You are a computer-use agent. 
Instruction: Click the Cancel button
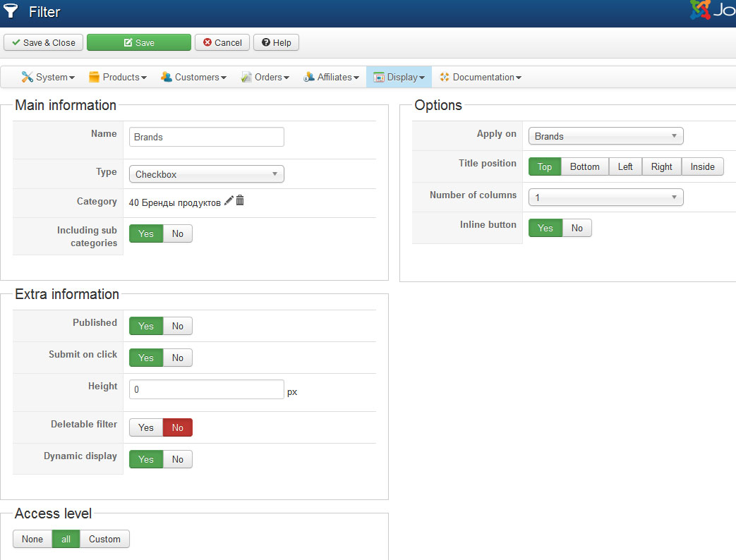[222, 43]
